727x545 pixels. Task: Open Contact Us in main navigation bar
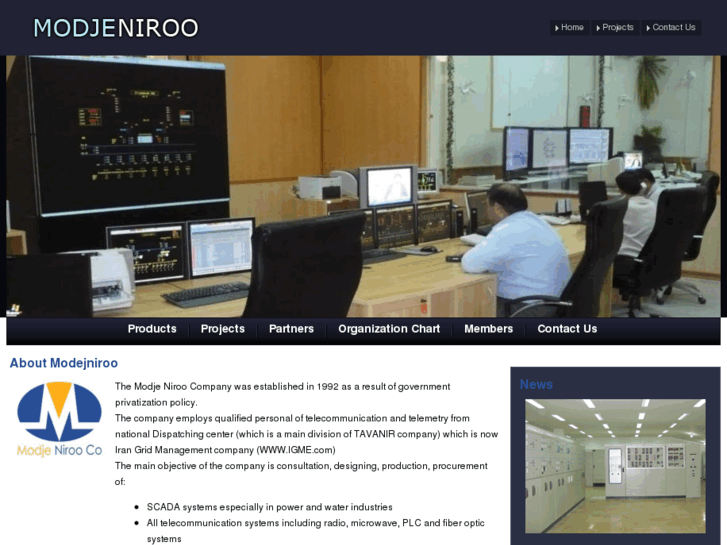click(x=567, y=329)
